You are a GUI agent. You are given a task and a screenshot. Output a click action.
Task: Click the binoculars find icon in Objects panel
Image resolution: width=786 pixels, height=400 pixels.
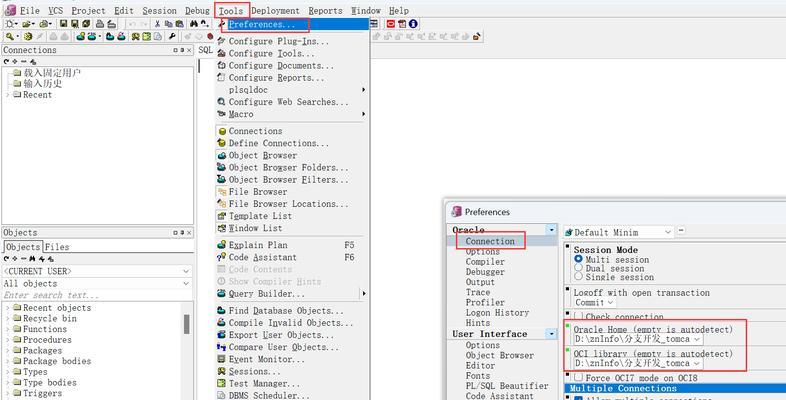click(32, 259)
